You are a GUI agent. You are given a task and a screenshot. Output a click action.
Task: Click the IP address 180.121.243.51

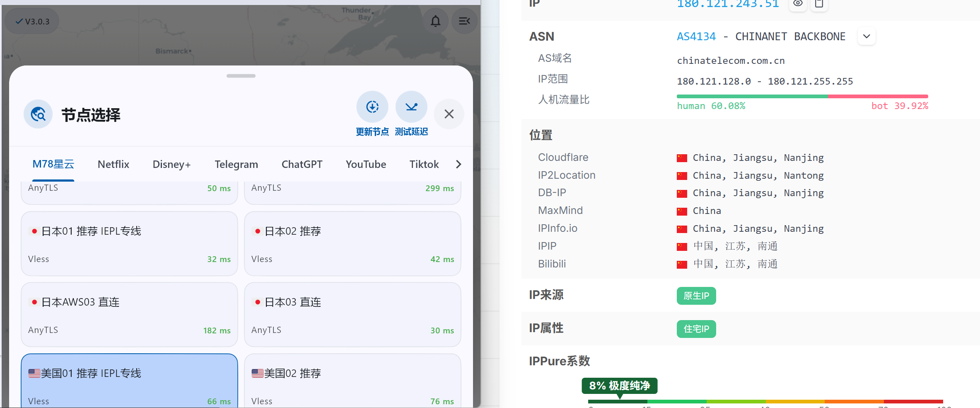728,4
